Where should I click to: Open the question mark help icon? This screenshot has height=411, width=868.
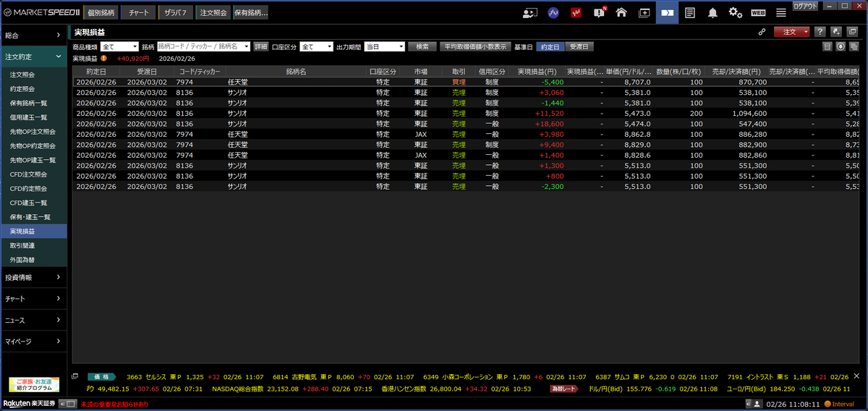click(820, 32)
